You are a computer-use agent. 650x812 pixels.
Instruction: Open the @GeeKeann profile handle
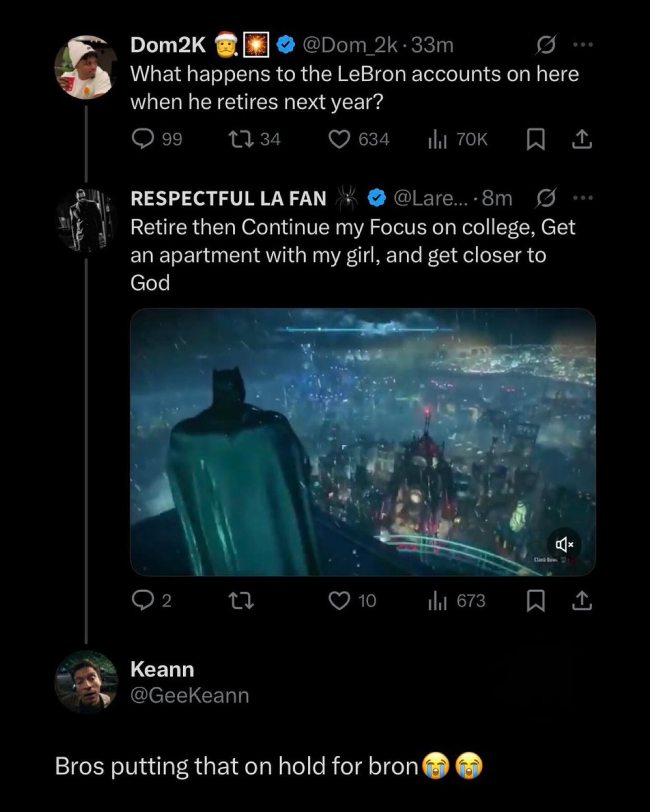click(190, 695)
